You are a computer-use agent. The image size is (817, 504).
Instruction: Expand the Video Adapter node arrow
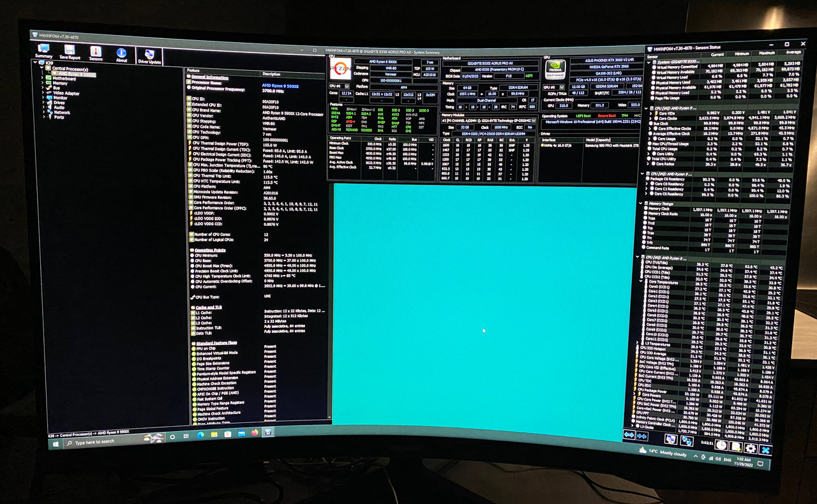[x=42, y=93]
